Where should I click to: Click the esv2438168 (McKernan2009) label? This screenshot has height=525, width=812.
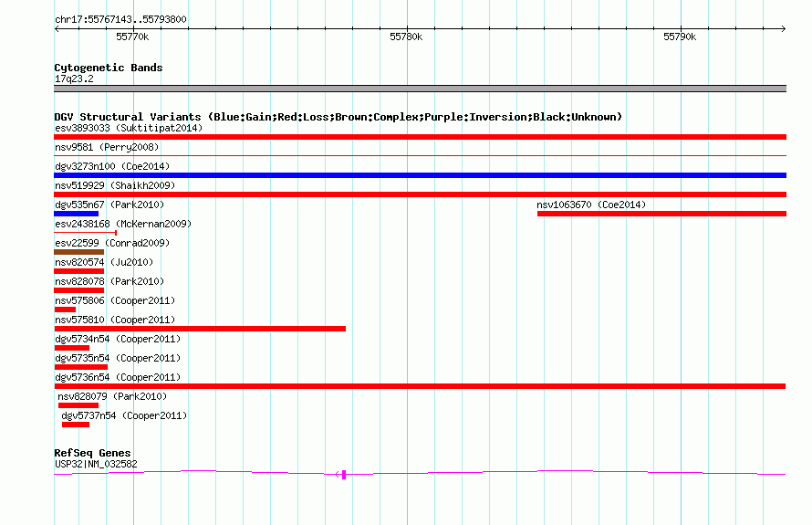123,224
